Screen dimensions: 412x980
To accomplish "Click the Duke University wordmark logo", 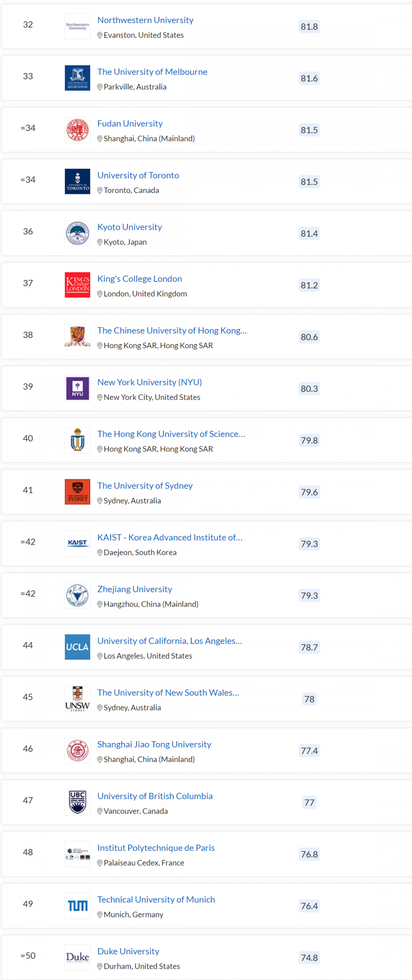I will tap(78, 957).
